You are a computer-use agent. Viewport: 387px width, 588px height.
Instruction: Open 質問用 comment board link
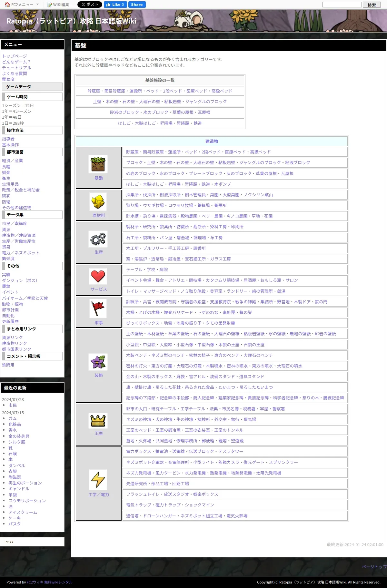click(x=8, y=365)
